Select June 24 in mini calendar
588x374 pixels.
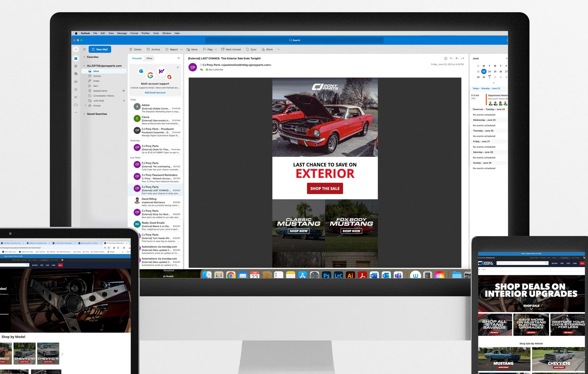[489, 71]
